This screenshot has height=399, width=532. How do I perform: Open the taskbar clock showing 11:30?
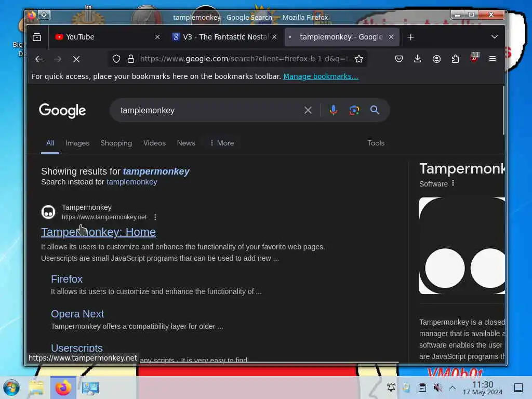[483, 388]
